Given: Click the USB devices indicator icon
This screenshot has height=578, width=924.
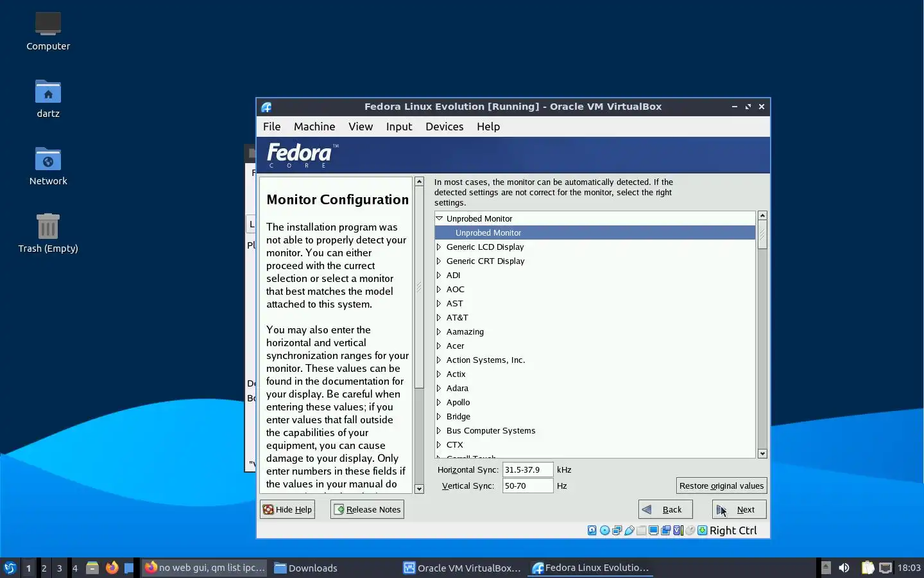Looking at the screenshot, I should [x=629, y=530].
